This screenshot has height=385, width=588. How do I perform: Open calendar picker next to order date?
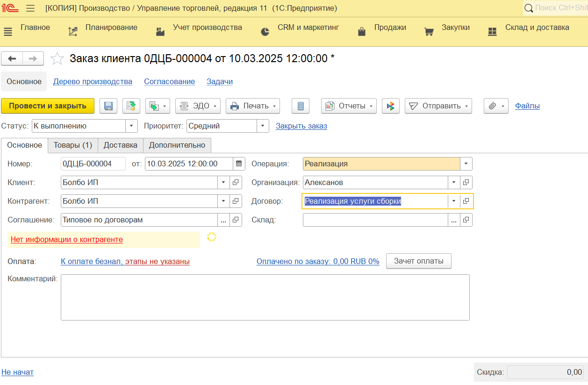point(239,164)
